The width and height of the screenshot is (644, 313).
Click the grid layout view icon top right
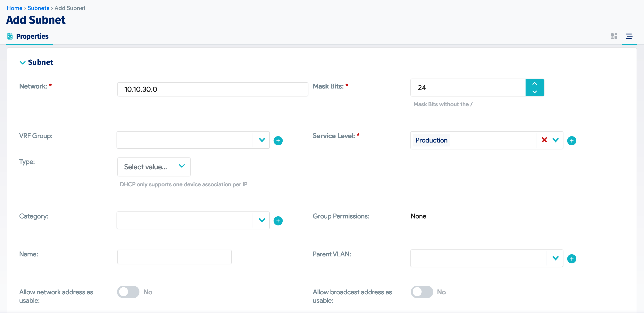point(614,36)
